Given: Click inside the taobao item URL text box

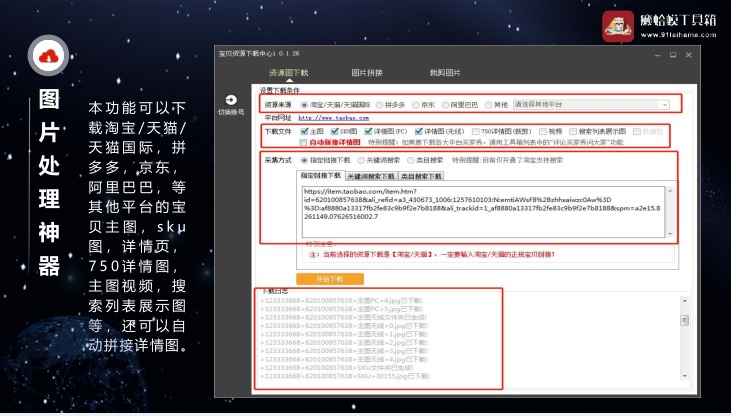Looking at the screenshot, I should tap(483, 212).
